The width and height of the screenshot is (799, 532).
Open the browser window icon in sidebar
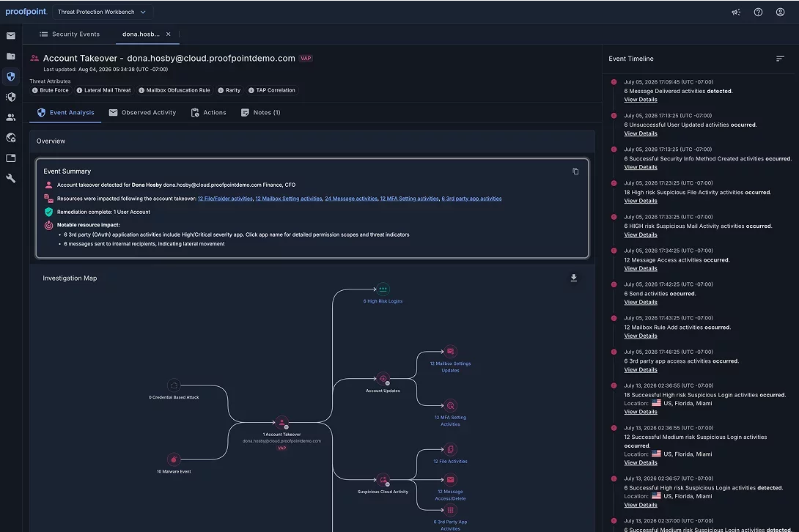11,158
